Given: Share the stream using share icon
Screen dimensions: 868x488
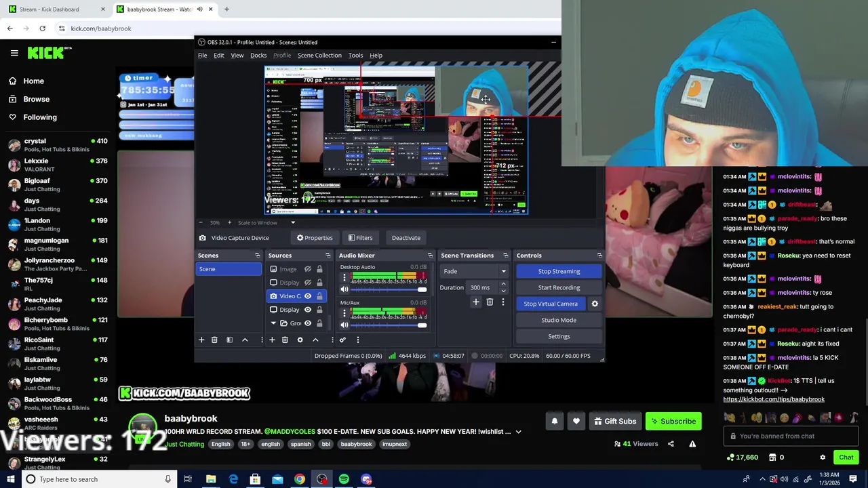Looking at the screenshot, I should pos(671,444).
